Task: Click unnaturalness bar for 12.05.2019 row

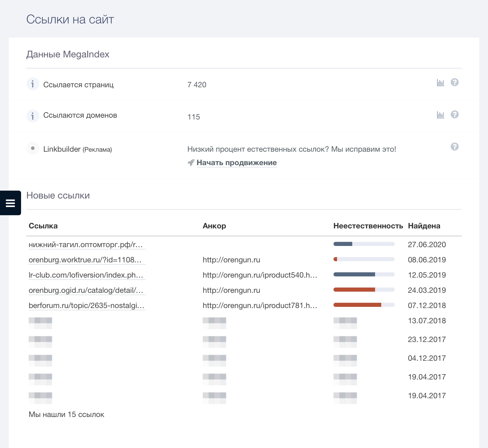Action: point(364,274)
